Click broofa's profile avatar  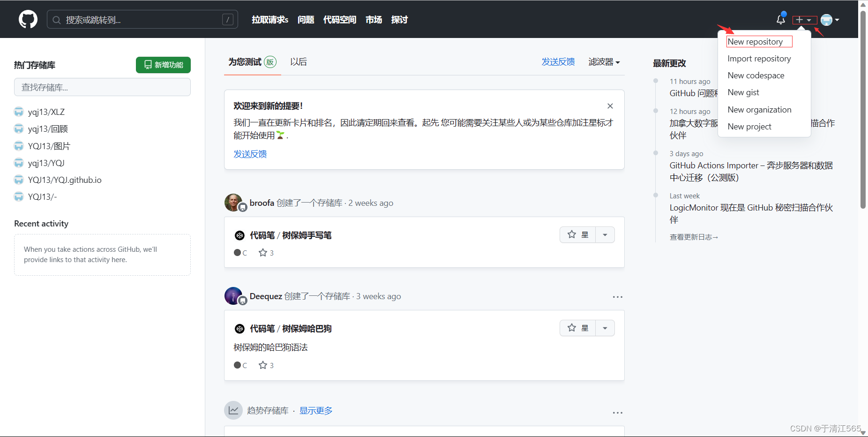click(x=233, y=203)
